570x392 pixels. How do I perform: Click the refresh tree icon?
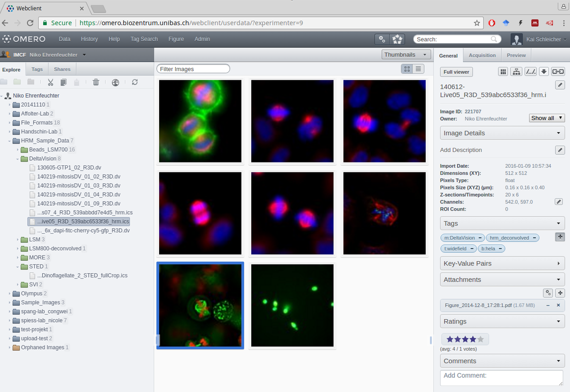click(x=135, y=82)
